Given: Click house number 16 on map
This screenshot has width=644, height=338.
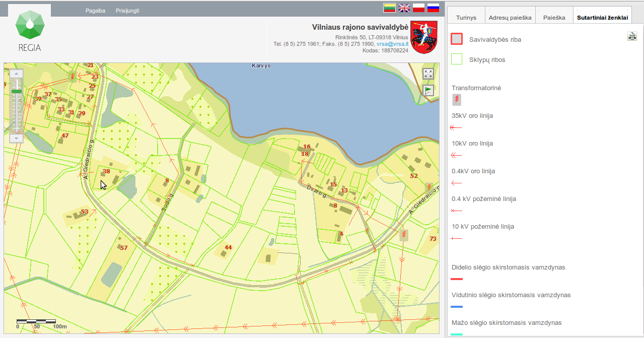Looking at the screenshot, I should pyautogui.click(x=307, y=147).
